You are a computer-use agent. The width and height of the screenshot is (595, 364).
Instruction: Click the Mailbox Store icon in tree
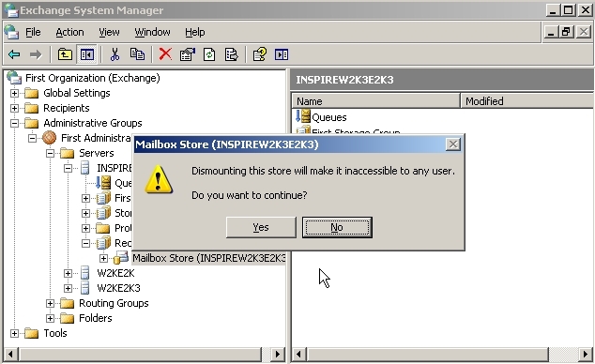pos(121,258)
